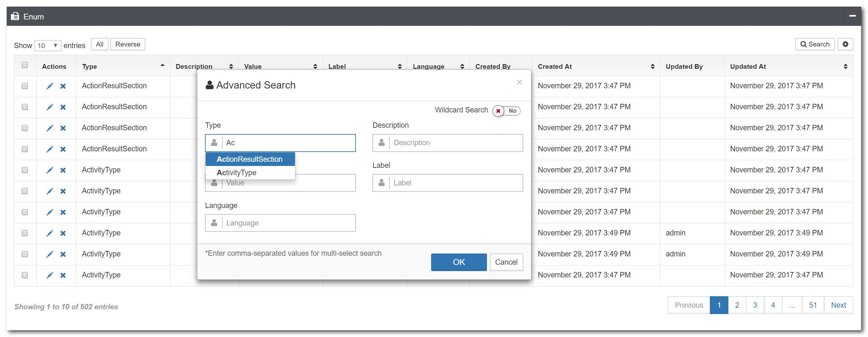Viewport: 868px width, 337px height.
Task: Delete the first ActivityType row
Action: coord(63,170)
